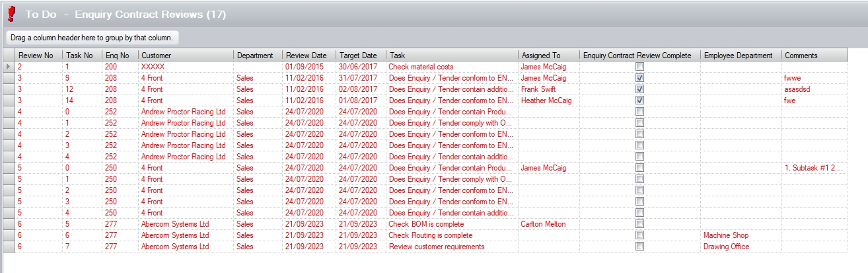Sort by the Target Date column header

click(x=361, y=56)
